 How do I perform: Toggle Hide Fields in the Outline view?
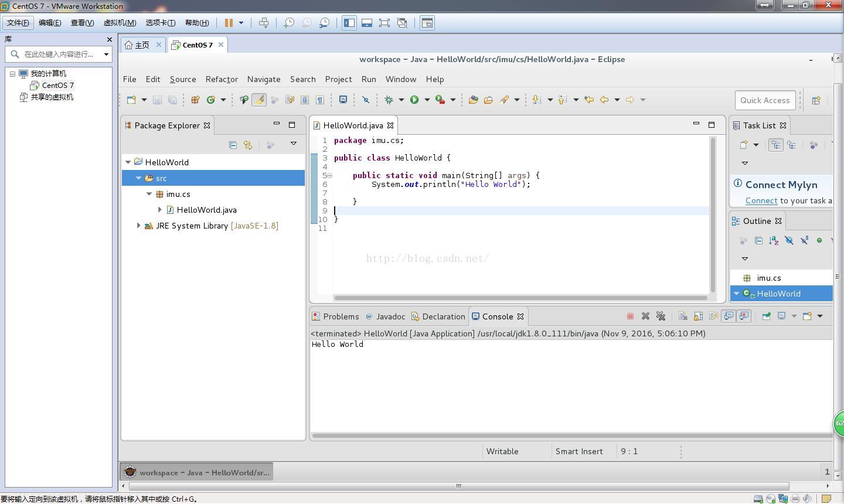789,240
